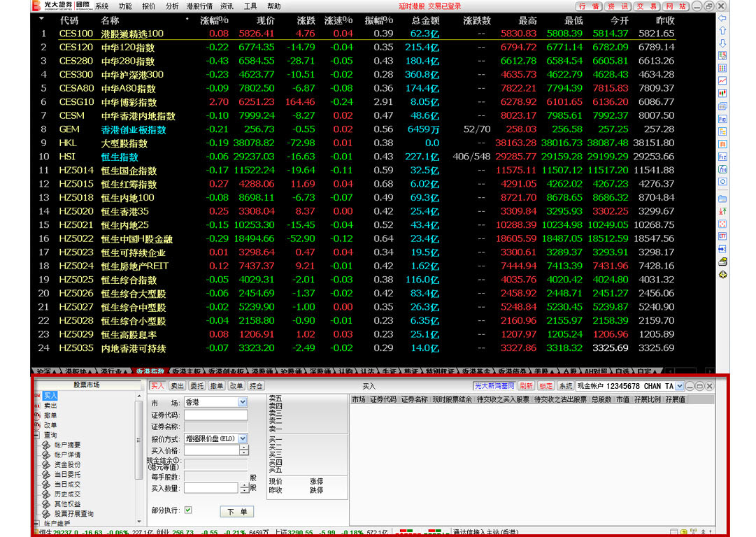Sort by the 涨幅% column header
756x537 pixels.
point(214,20)
